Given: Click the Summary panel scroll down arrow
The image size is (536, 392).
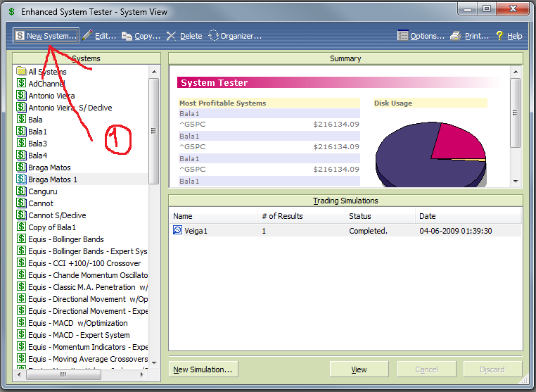Looking at the screenshot, I should coord(516,182).
